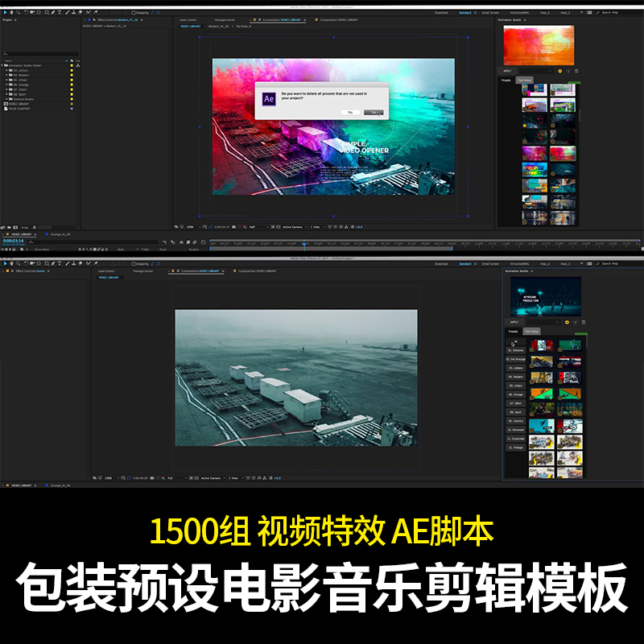Click the playhead marker on top timeline ruler

tap(304, 243)
